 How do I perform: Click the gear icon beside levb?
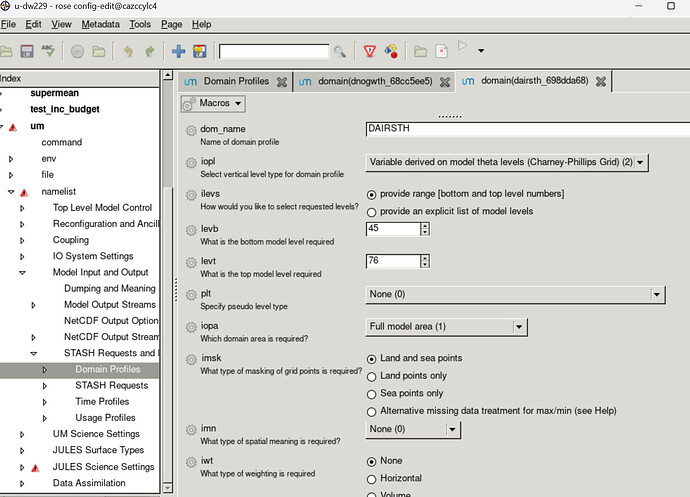(x=191, y=230)
